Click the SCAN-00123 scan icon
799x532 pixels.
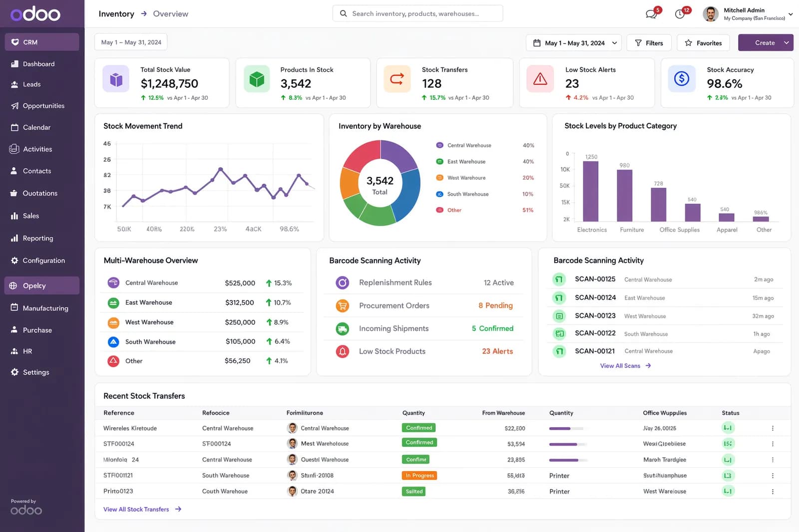click(559, 316)
